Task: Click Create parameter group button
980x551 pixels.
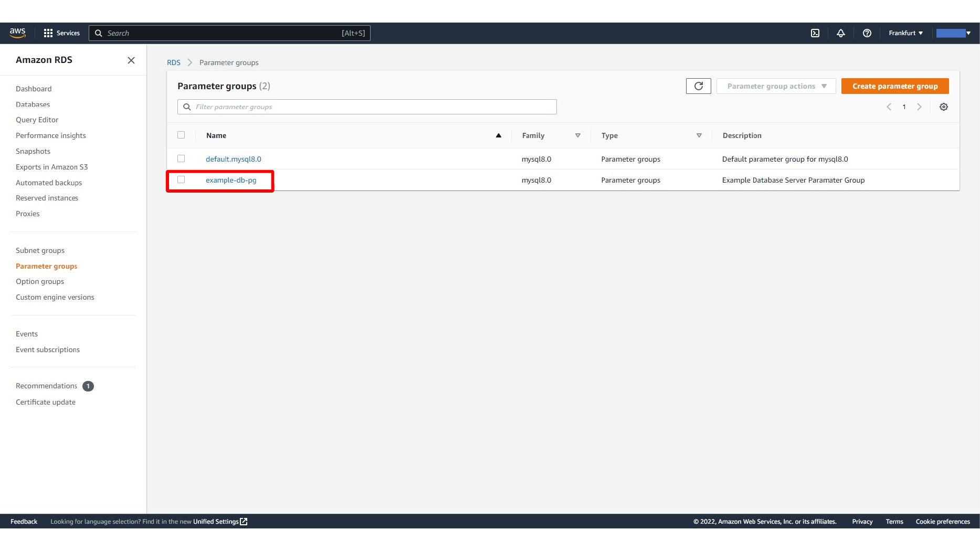Action: click(894, 86)
